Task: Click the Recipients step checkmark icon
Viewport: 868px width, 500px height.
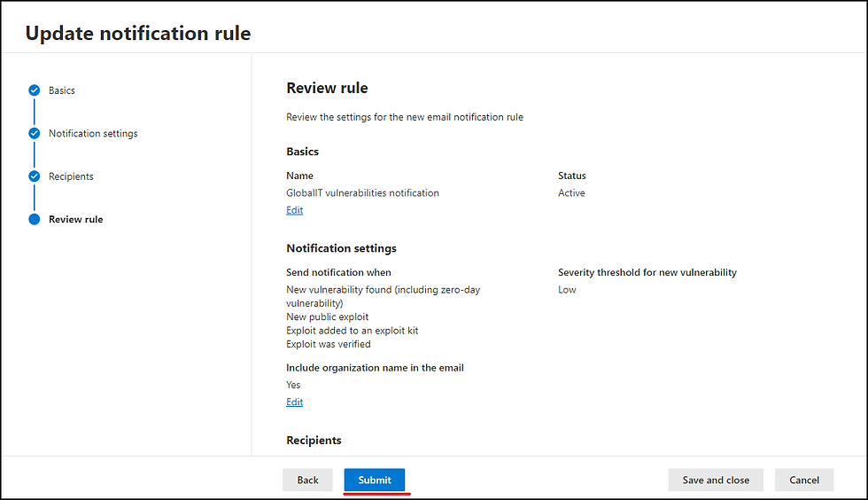Action: point(35,176)
